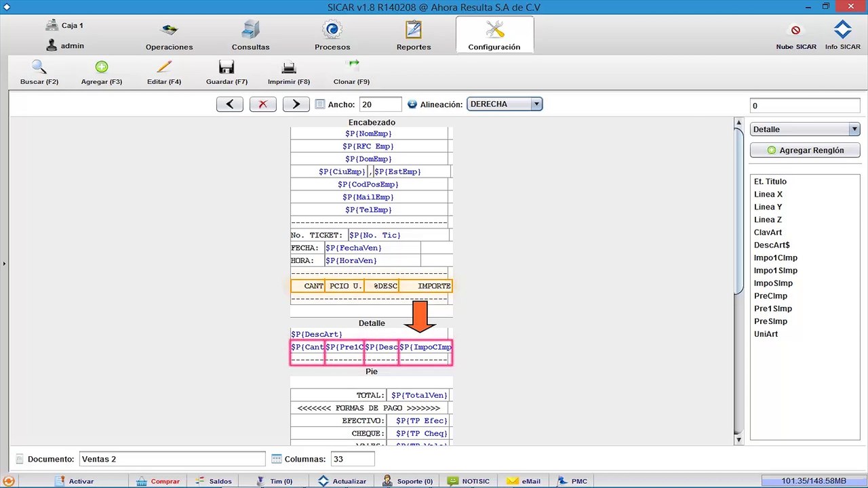Click the left arrow move button

[230, 104]
